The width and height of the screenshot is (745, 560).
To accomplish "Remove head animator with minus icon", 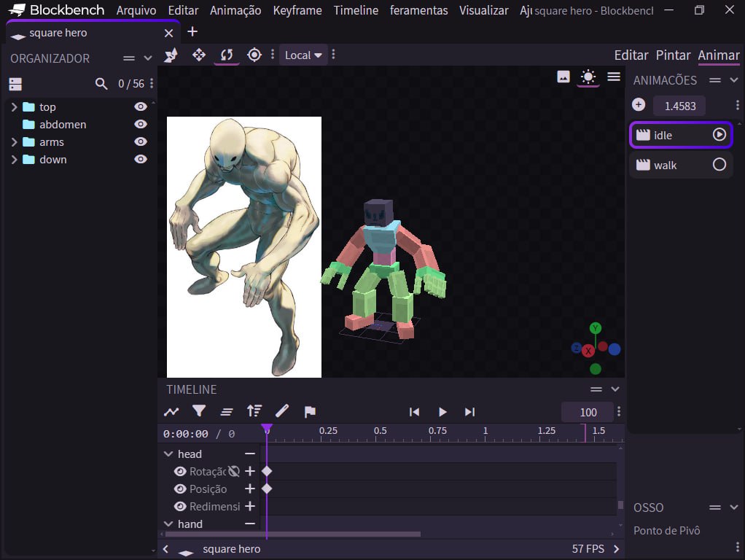I will [250, 454].
